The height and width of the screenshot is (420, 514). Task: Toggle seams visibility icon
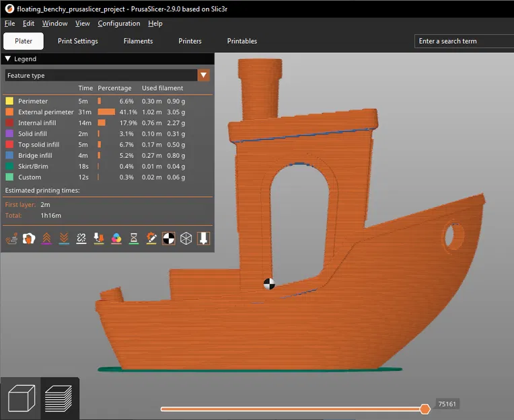tap(81, 239)
